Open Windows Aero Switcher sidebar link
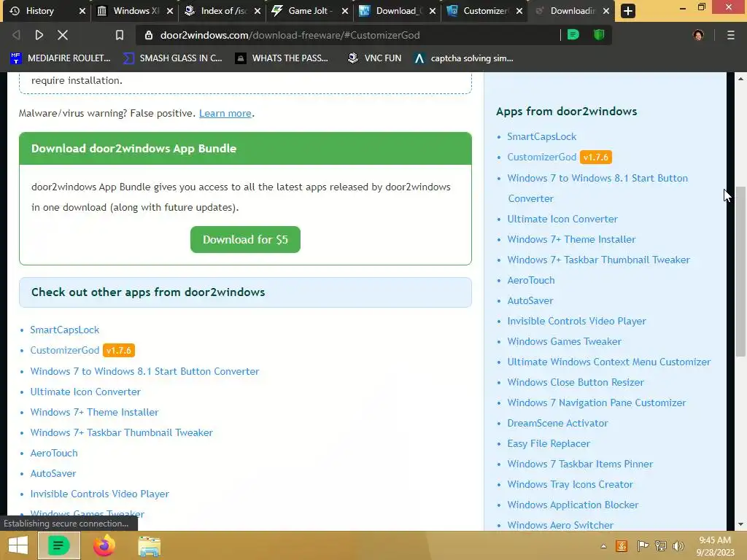Image resolution: width=747 pixels, height=560 pixels. coord(560,525)
